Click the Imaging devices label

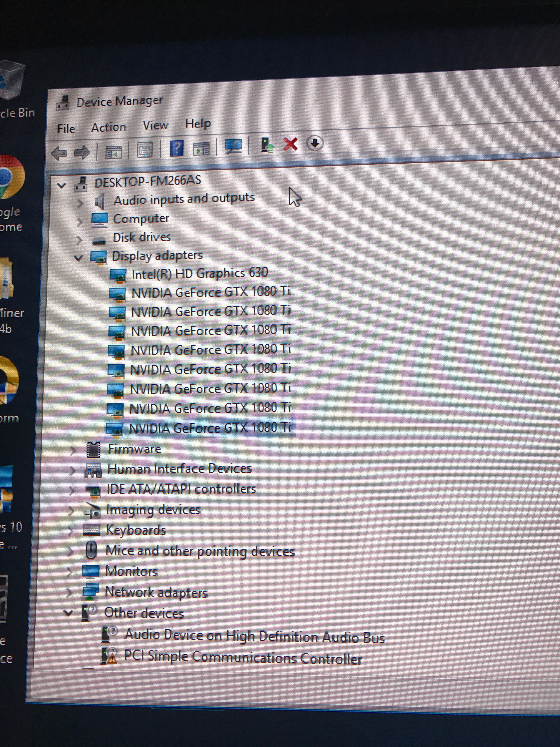[x=153, y=510]
